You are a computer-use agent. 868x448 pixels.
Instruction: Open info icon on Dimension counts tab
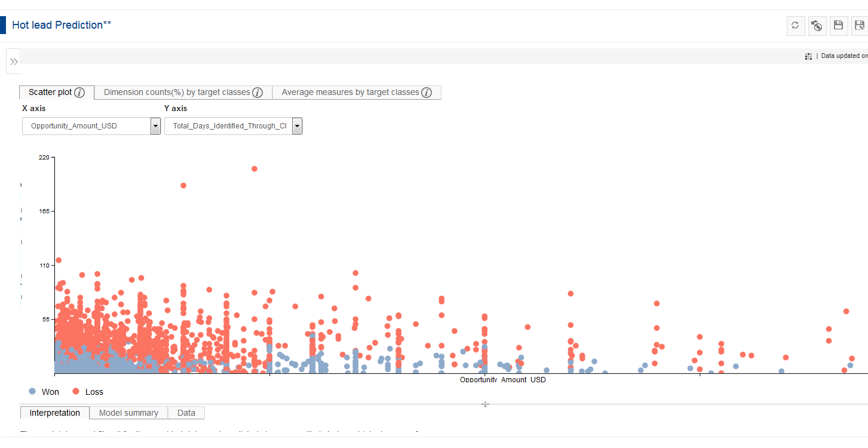tap(257, 93)
